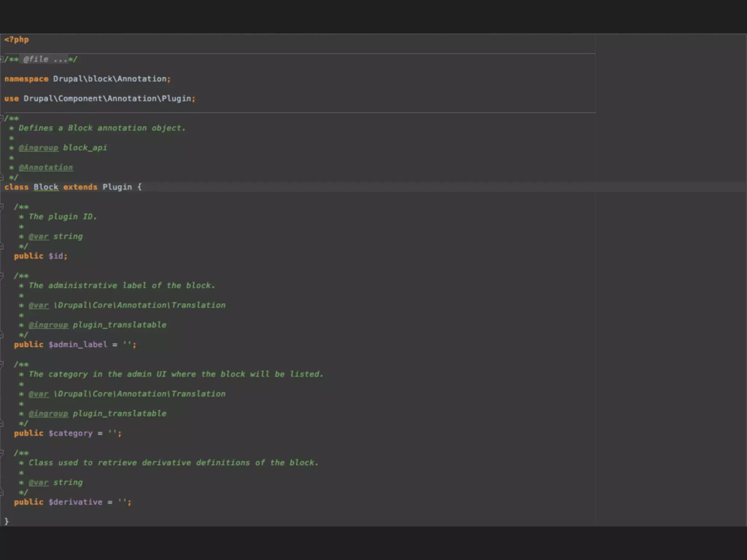
Task: Place cursor on the $admin_label variable
Action: [78, 345]
